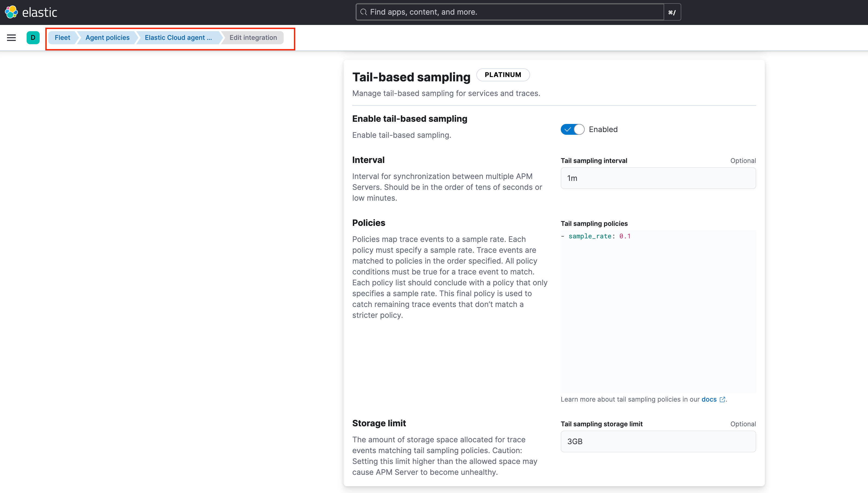Click the Tail sampling interval 1m field

click(x=658, y=178)
